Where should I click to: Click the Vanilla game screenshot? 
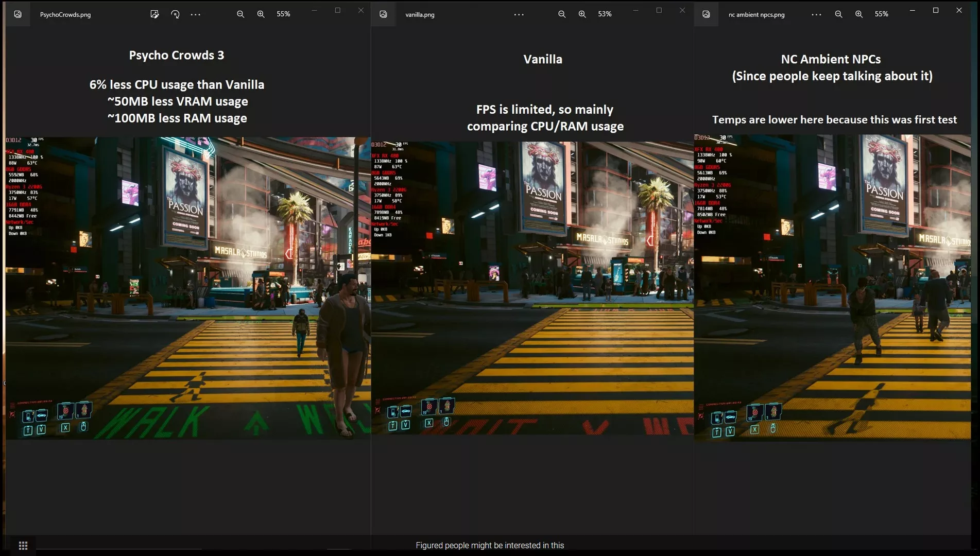click(532, 288)
